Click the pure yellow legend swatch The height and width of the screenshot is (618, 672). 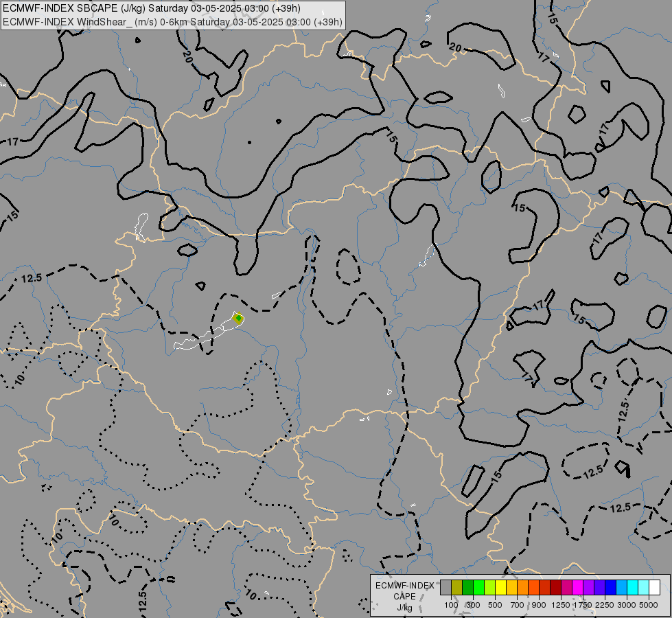point(500,588)
